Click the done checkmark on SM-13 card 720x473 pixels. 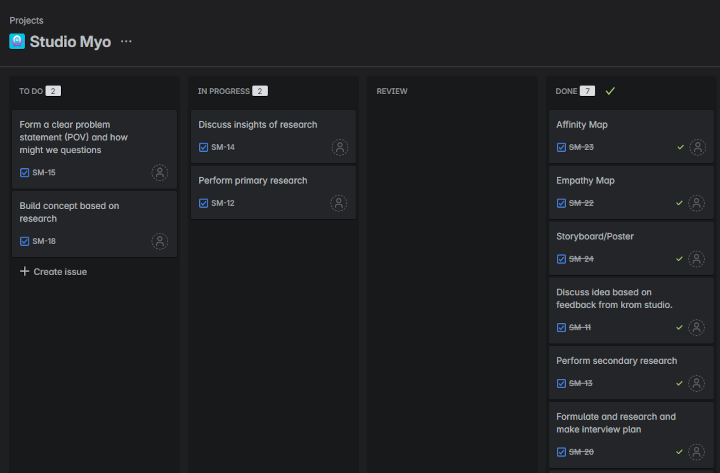click(x=680, y=383)
